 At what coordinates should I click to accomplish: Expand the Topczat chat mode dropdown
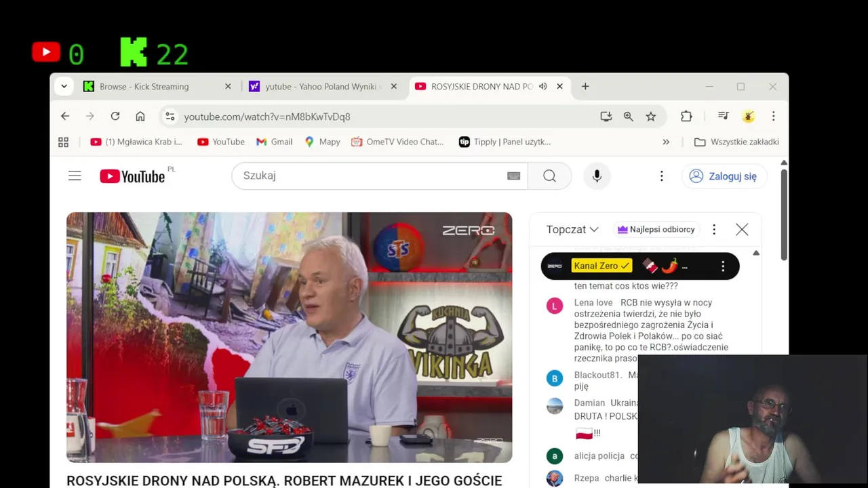pyautogui.click(x=573, y=230)
